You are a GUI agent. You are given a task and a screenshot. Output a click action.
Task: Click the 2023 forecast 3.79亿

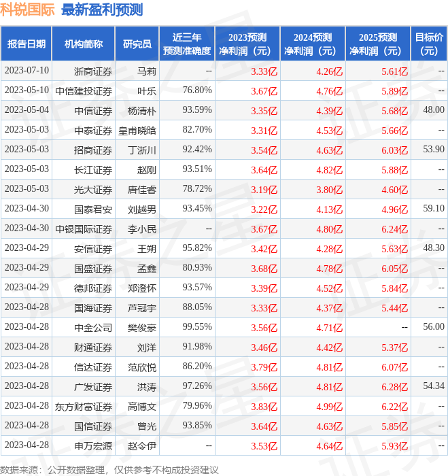pyautogui.click(x=264, y=368)
